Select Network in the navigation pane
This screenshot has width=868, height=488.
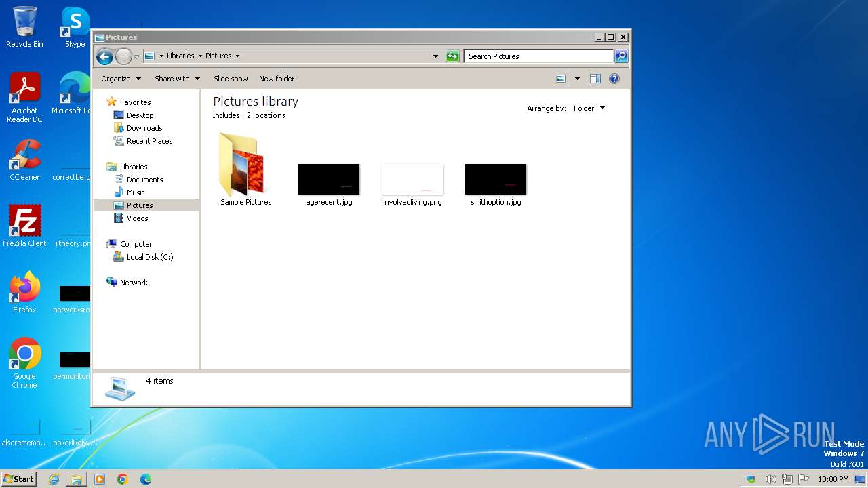134,283
